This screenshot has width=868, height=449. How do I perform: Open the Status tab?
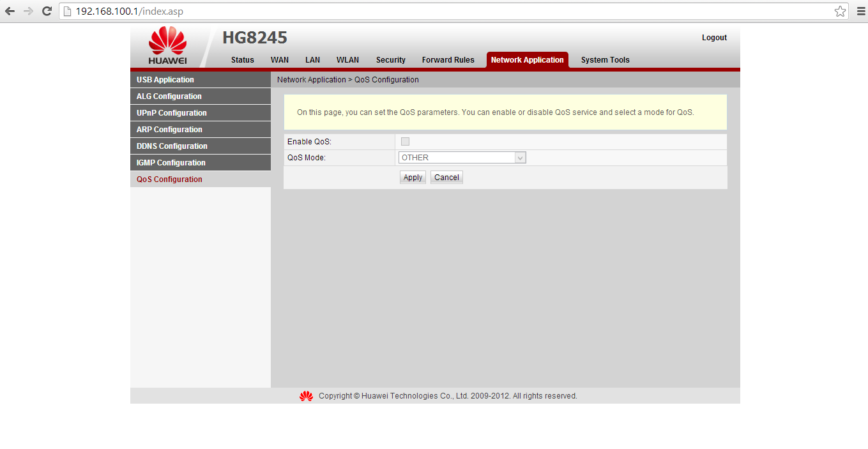coord(243,60)
